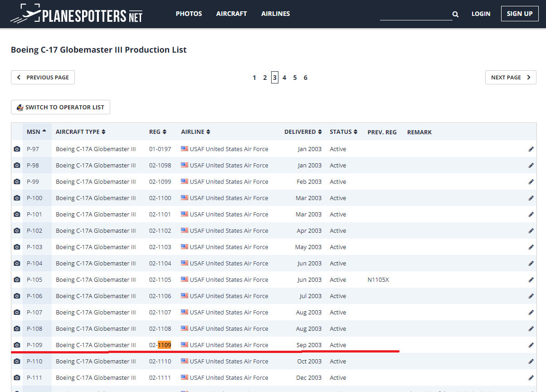This screenshot has height=392, width=546.
Task: Open camera photos icon for MSN P-101
Action: pyautogui.click(x=17, y=214)
